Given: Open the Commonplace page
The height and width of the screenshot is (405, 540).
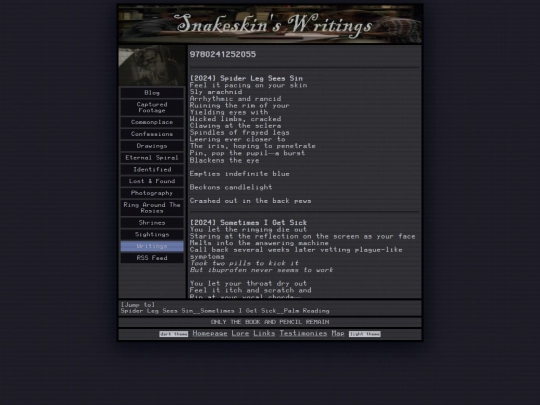Looking at the screenshot, I should (152, 122).
